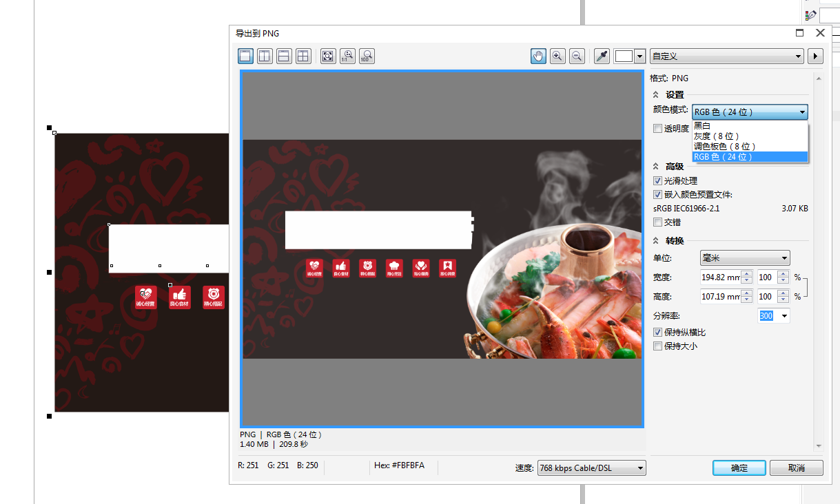The width and height of the screenshot is (840, 504).
Task: Choose 灰度（8 位）color mode
Action: coord(750,136)
